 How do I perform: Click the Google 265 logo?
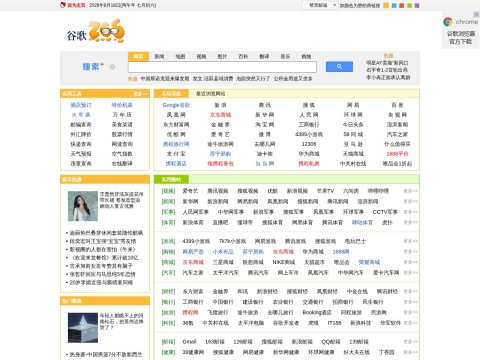pos(95,31)
